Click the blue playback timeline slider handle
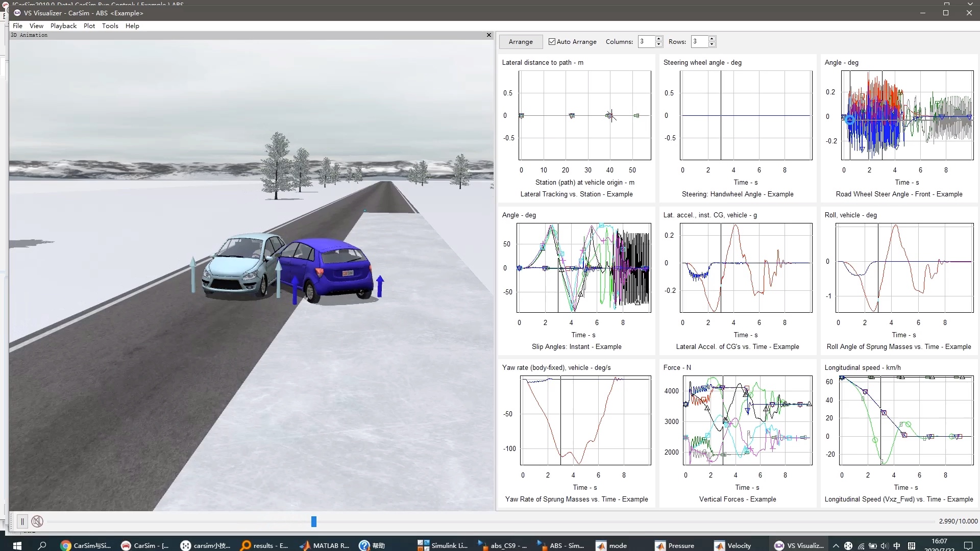 click(x=314, y=521)
